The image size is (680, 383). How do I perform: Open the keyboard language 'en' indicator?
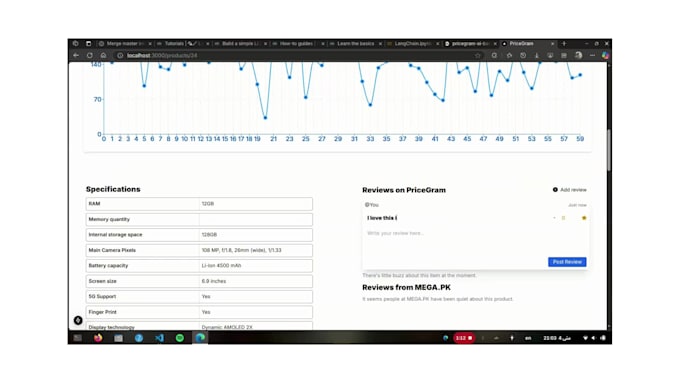pyautogui.click(x=528, y=338)
